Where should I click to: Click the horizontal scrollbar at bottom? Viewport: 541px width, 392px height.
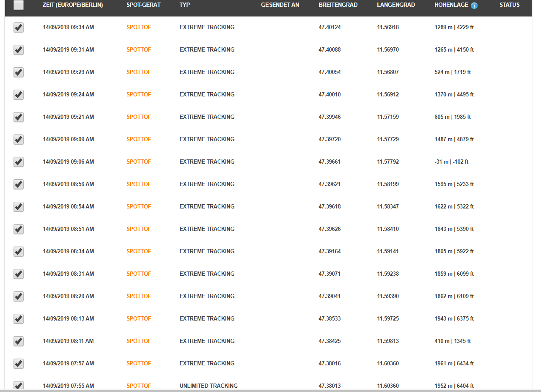coord(271,390)
